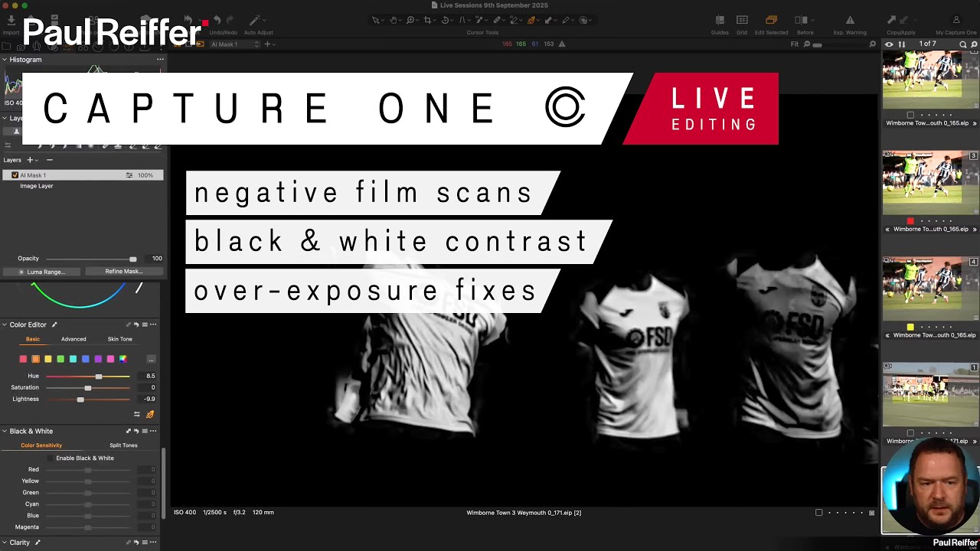Click the more color ranges ellipsis button
This screenshot has width=980, height=551.
coord(151,359)
